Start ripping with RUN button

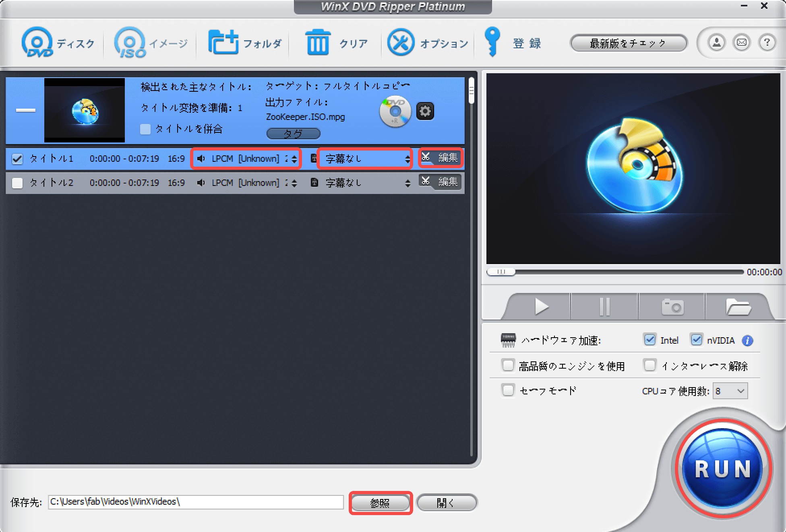(x=723, y=468)
